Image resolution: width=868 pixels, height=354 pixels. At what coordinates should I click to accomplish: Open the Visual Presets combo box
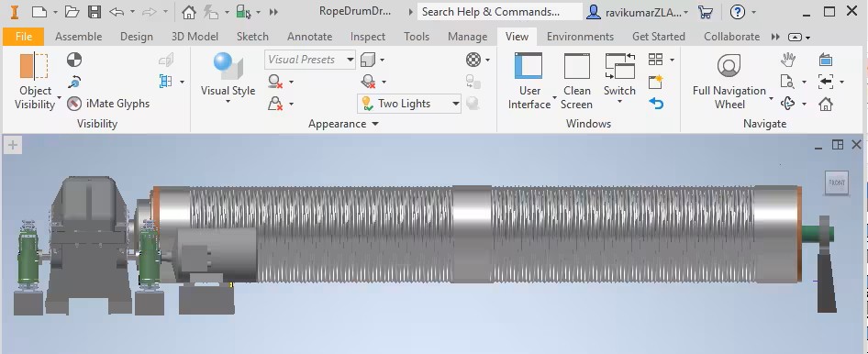coord(310,60)
